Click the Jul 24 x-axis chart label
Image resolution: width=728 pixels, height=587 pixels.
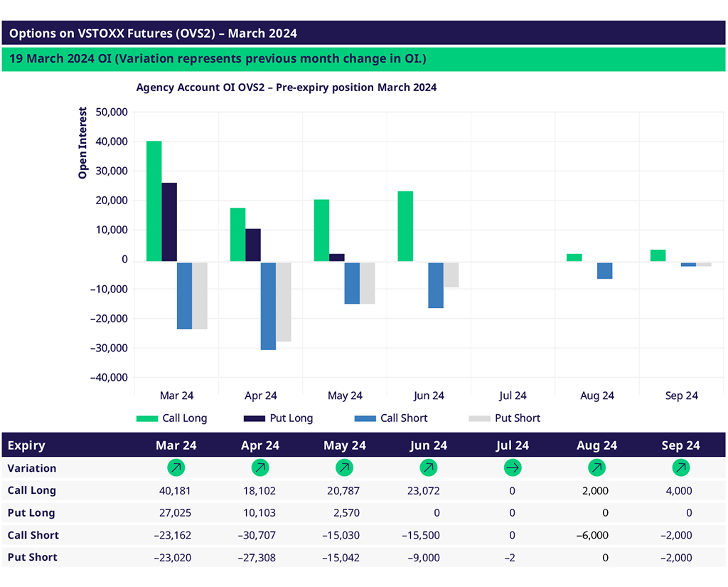pos(513,396)
